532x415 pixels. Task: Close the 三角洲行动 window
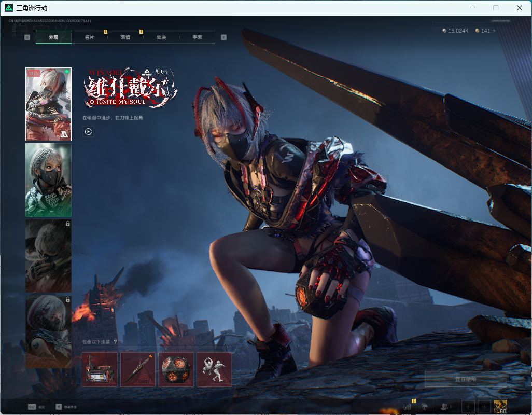point(520,8)
